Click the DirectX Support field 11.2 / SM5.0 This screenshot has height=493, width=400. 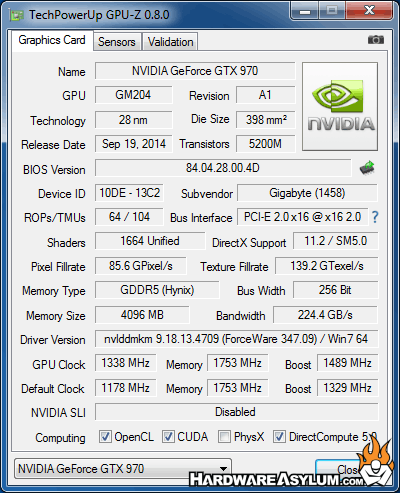[x=336, y=241]
